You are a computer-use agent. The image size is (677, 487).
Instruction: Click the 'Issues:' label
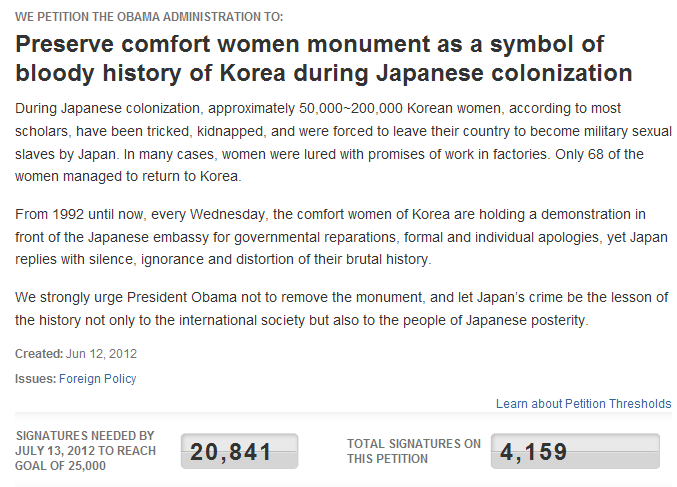pos(35,379)
